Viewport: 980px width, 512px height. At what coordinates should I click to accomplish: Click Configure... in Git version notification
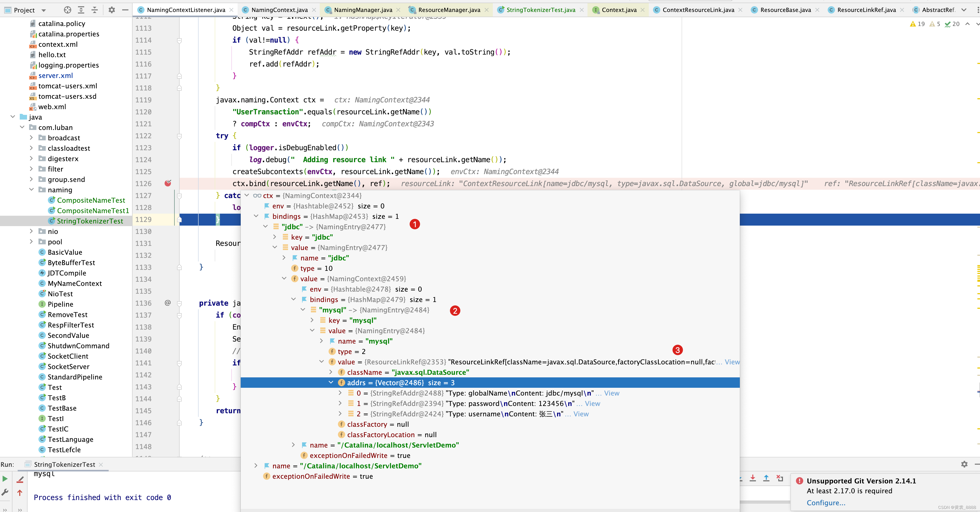tap(826, 502)
